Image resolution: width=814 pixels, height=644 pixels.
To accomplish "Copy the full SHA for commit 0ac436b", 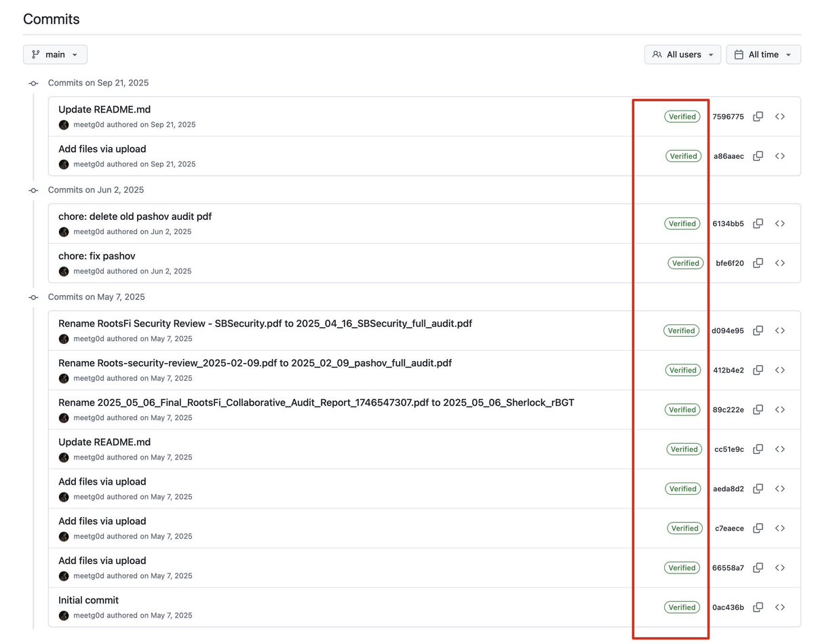I will tap(758, 607).
